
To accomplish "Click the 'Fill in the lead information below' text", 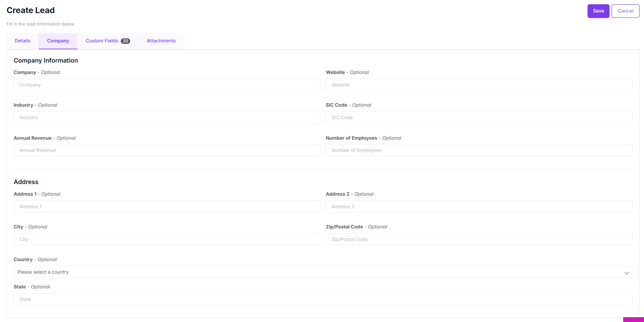I will tap(40, 24).
